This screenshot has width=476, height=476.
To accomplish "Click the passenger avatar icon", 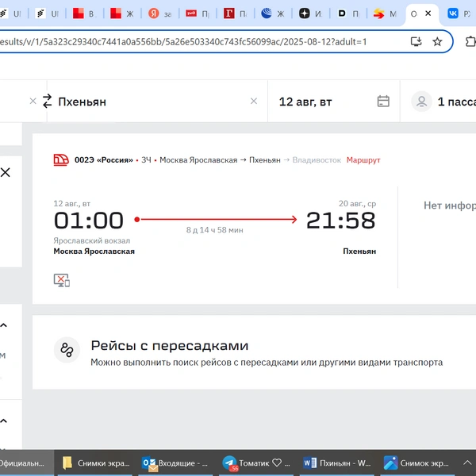I will tap(421, 102).
